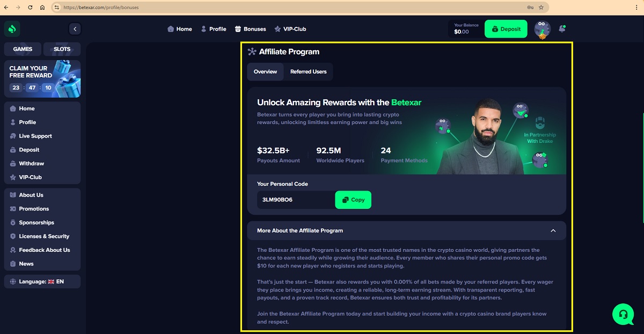Image resolution: width=644 pixels, height=334 pixels.
Task: Open the Language: EN selector
Action: pos(42,281)
